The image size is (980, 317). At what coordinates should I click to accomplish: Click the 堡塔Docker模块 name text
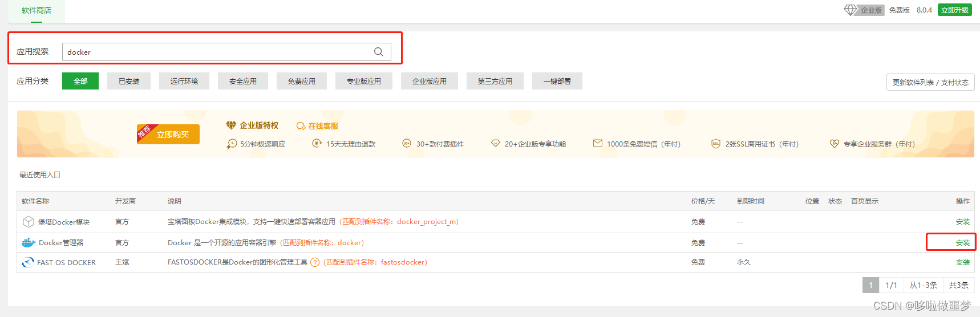(64, 222)
